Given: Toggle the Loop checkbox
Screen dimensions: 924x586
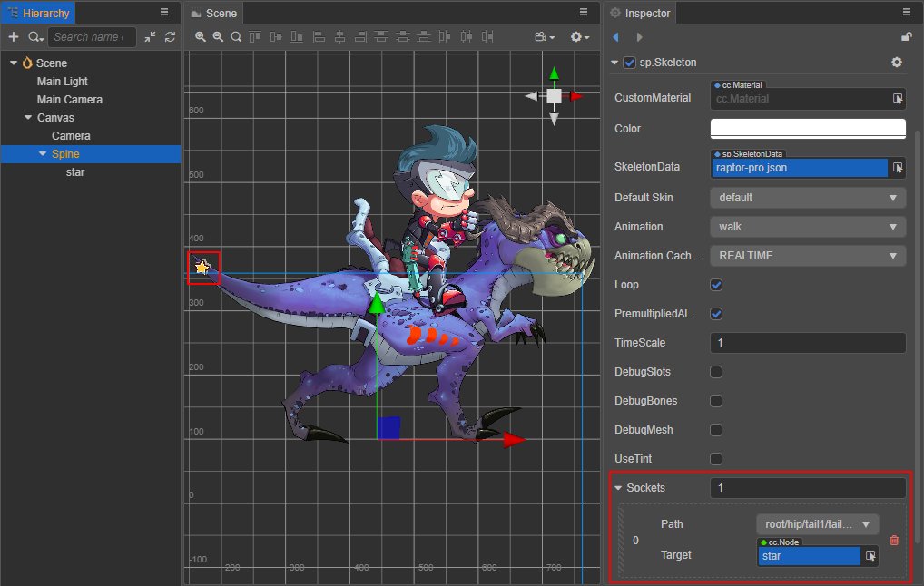Looking at the screenshot, I should 716,285.
